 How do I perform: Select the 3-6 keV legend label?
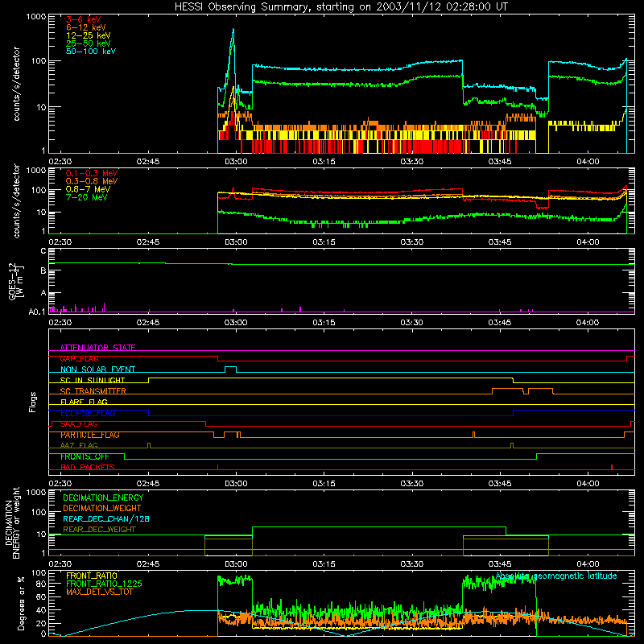coord(83,19)
